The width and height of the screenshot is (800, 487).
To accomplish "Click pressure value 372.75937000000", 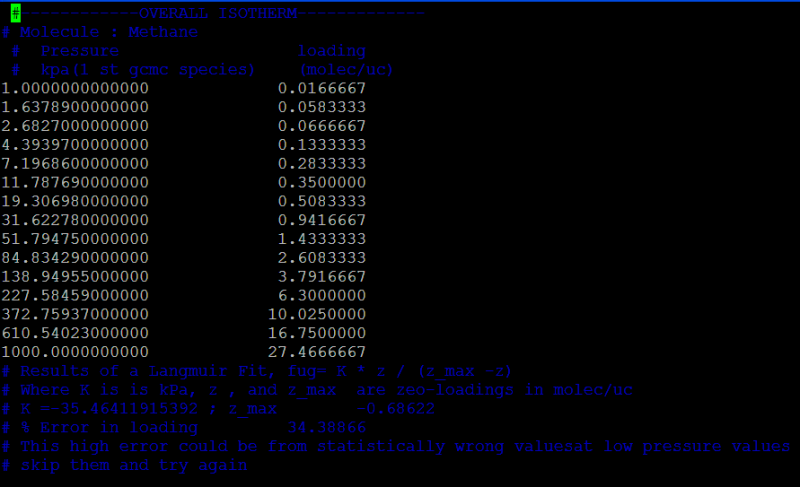I will tap(75, 315).
